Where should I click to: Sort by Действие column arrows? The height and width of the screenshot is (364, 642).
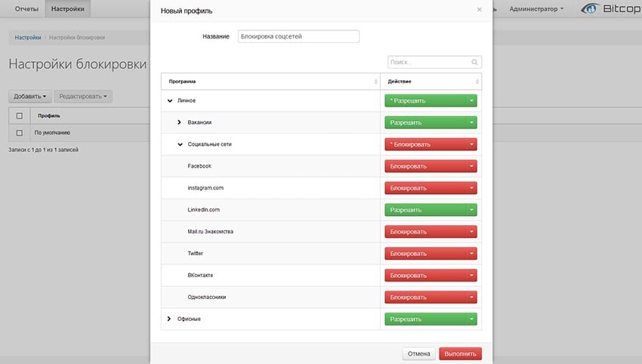pyautogui.click(x=477, y=82)
